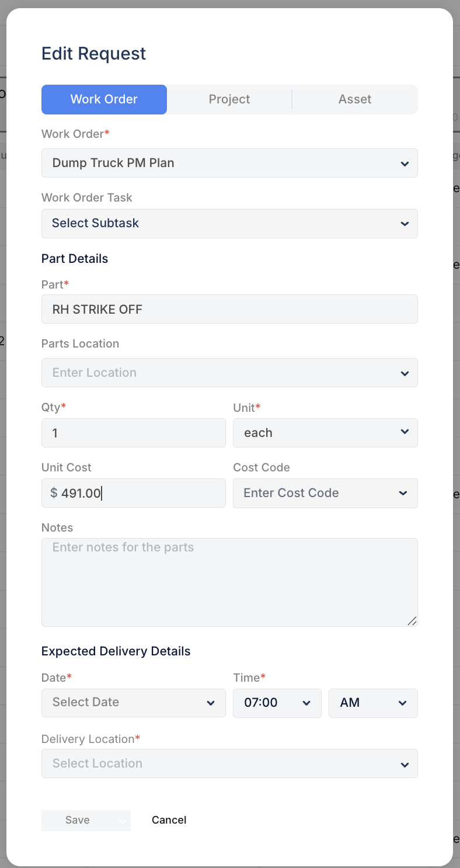460x868 pixels.
Task: Select the Work Order tab
Action: click(104, 99)
